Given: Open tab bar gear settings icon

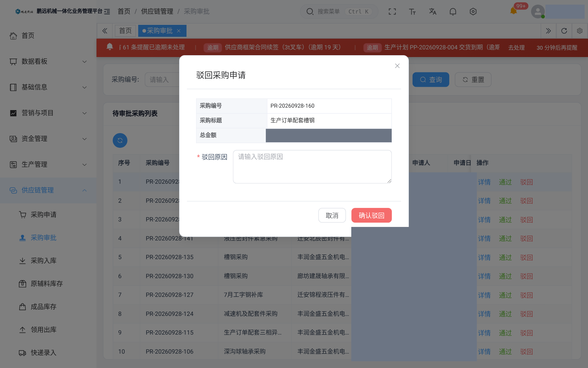Looking at the screenshot, I should 579,31.
